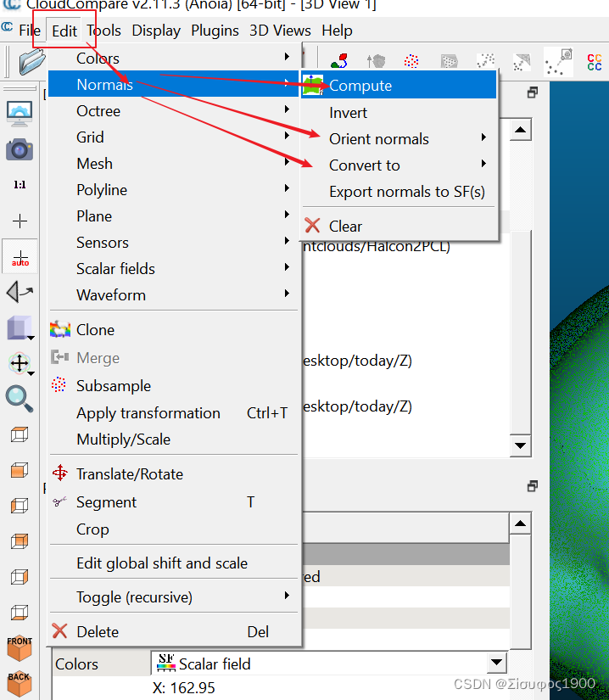Choose Invert in the Normals submenu
The width and height of the screenshot is (609, 700).
click(399, 113)
